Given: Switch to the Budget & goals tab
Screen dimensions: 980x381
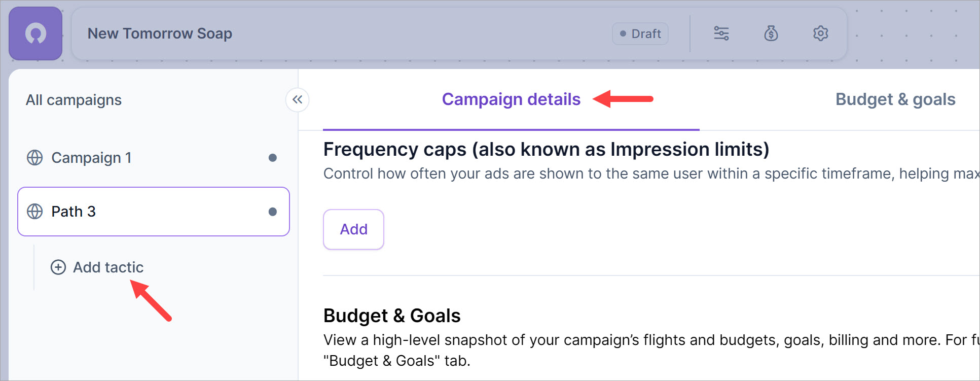Looking at the screenshot, I should point(895,99).
